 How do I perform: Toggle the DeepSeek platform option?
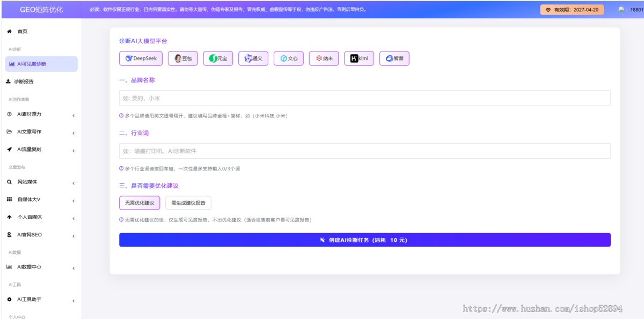pos(141,58)
